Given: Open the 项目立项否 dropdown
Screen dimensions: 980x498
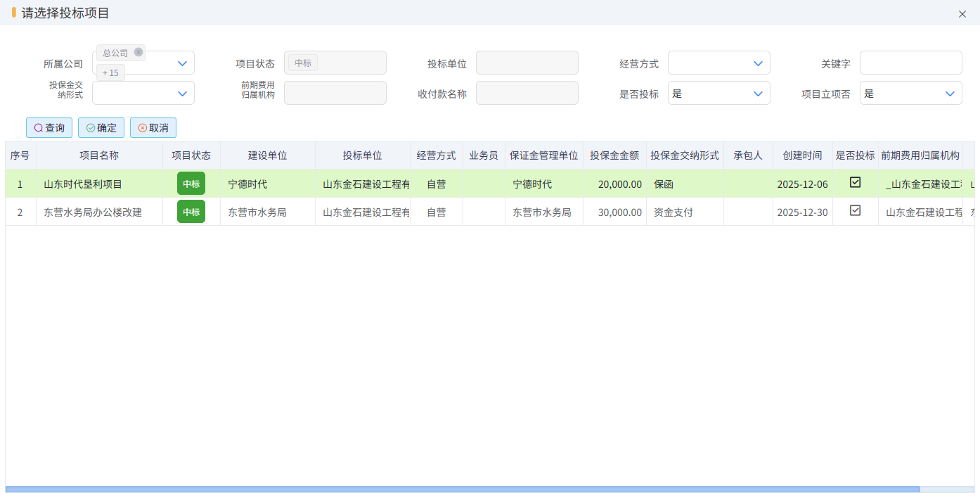Looking at the screenshot, I should click(x=950, y=94).
